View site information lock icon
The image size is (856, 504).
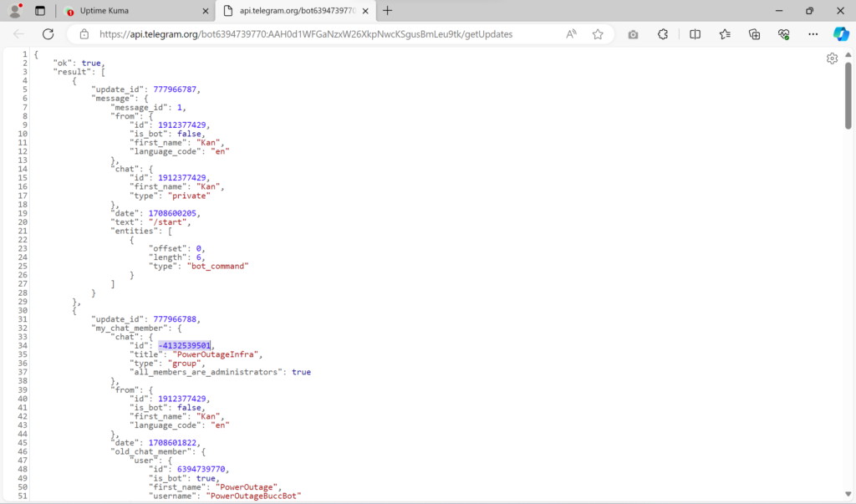tap(84, 34)
